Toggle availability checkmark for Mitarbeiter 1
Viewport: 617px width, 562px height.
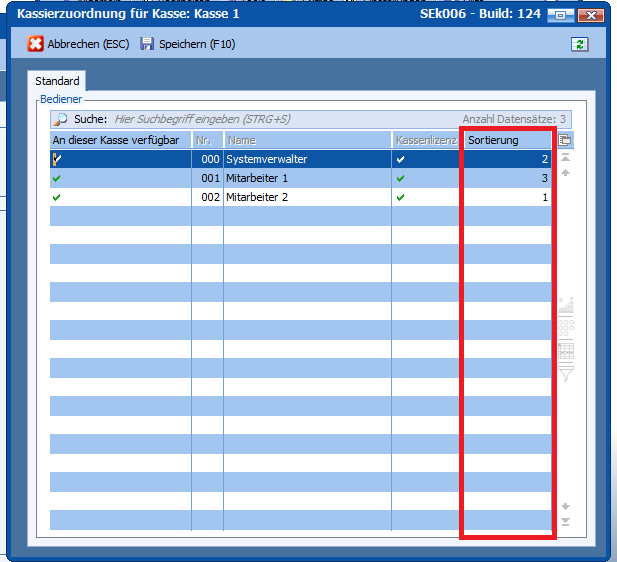pyautogui.click(x=57, y=178)
